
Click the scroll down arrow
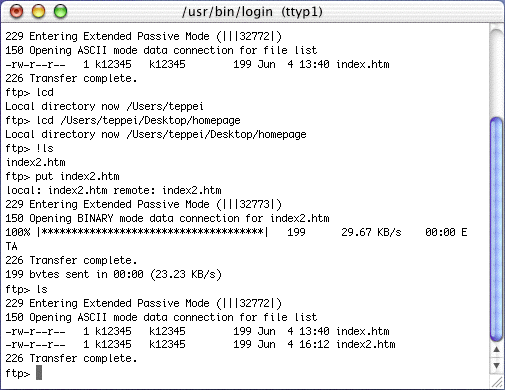coord(496,365)
